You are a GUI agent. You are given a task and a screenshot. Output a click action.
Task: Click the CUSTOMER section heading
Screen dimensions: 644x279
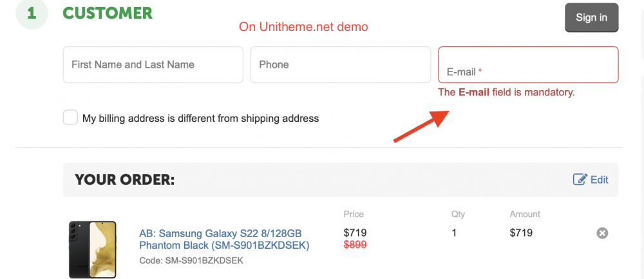108,13
